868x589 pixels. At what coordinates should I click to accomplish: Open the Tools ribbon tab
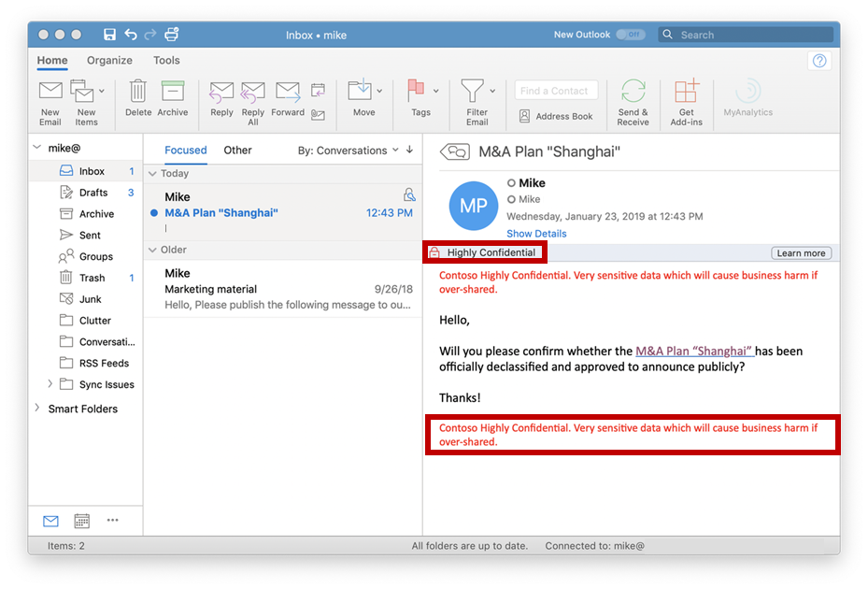[166, 61]
